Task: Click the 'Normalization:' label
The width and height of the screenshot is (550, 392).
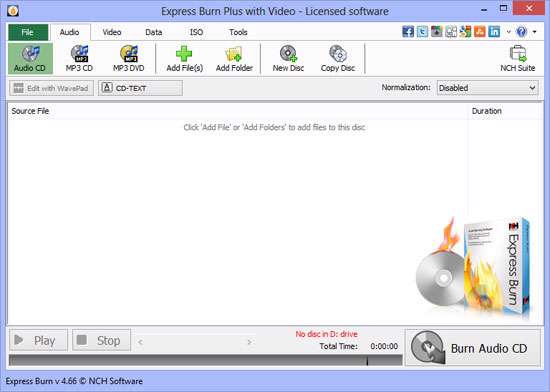Action: (x=406, y=87)
